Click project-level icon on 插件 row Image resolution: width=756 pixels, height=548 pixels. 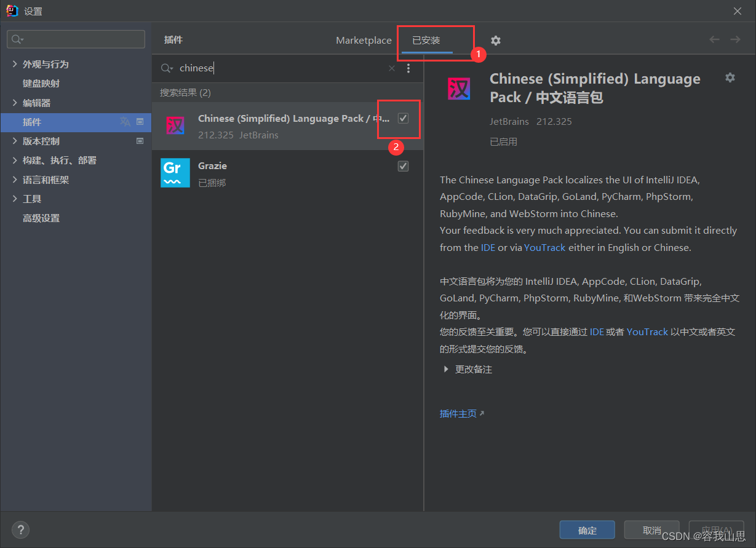[140, 122]
